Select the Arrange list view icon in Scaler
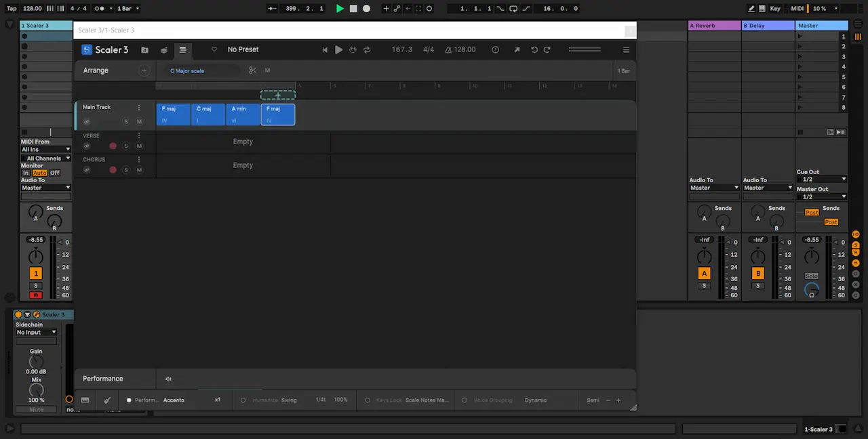 coord(182,49)
